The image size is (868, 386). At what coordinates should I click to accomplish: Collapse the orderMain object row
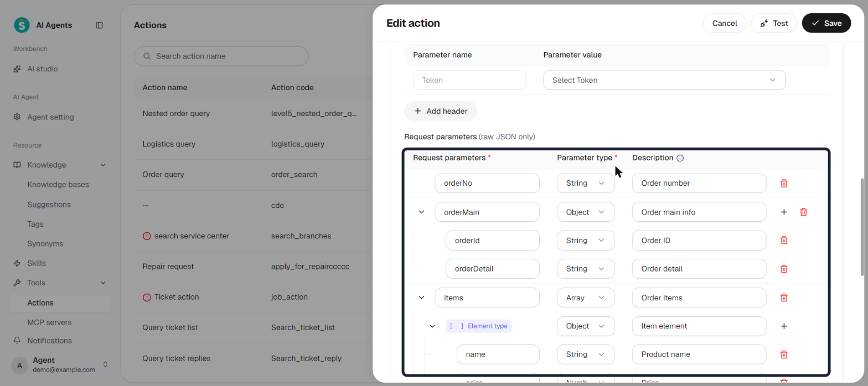421,212
